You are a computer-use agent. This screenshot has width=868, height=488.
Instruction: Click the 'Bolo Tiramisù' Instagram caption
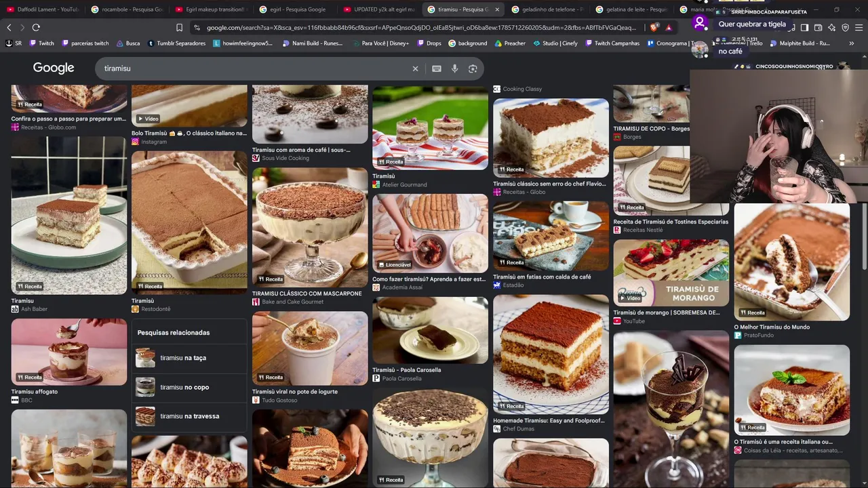[x=189, y=134]
